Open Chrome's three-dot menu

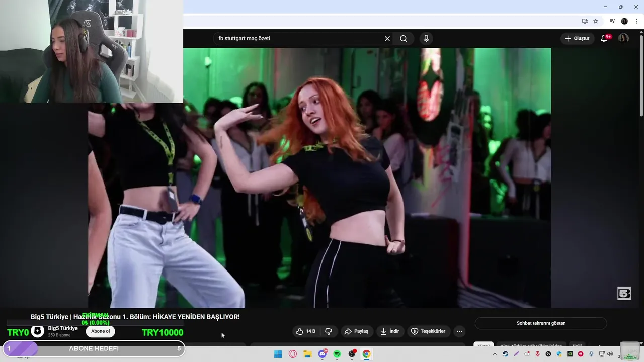[636, 21]
